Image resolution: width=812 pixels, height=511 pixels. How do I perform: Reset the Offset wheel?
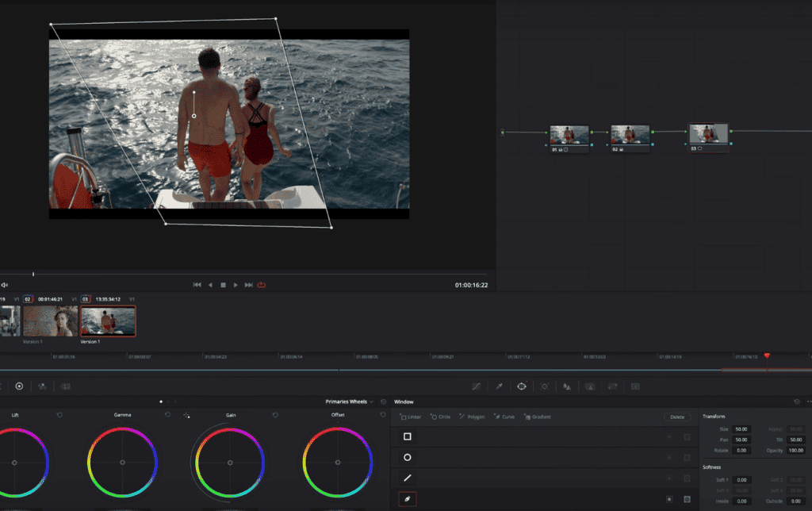[383, 415]
